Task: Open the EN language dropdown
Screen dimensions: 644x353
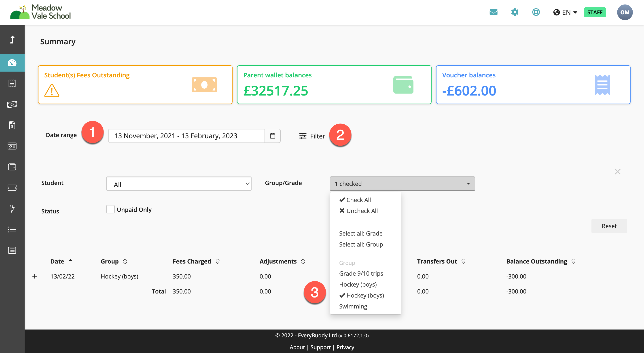Action: pos(565,12)
